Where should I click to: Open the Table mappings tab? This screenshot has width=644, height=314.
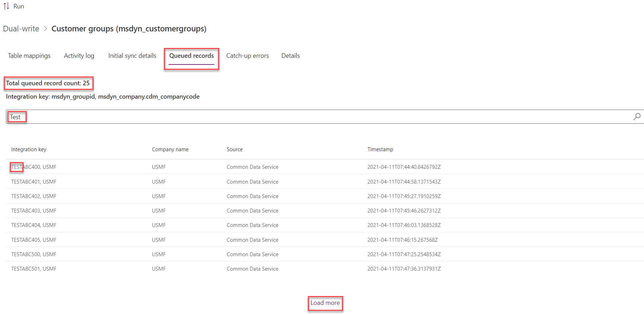click(x=29, y=56)
